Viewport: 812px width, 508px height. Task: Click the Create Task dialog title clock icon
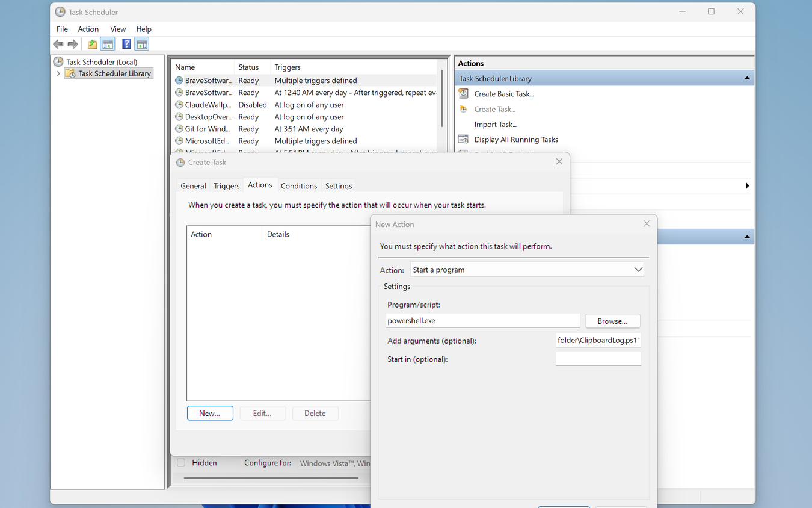pyautogui.click(x=180, y=162)
